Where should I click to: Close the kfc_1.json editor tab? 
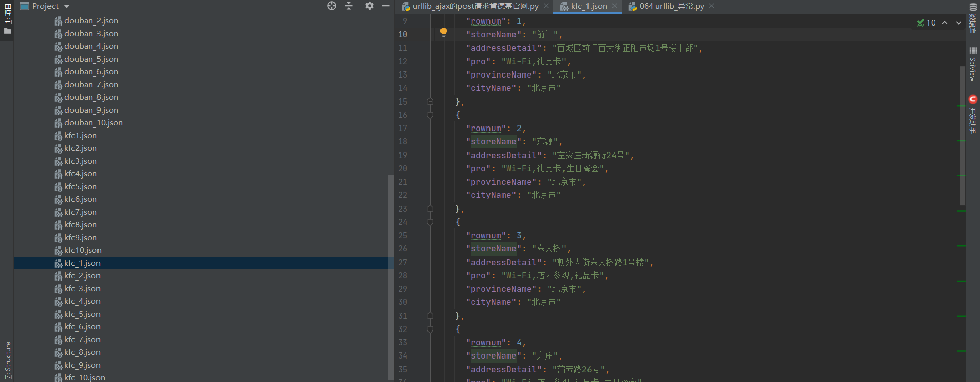pos(615,6)
